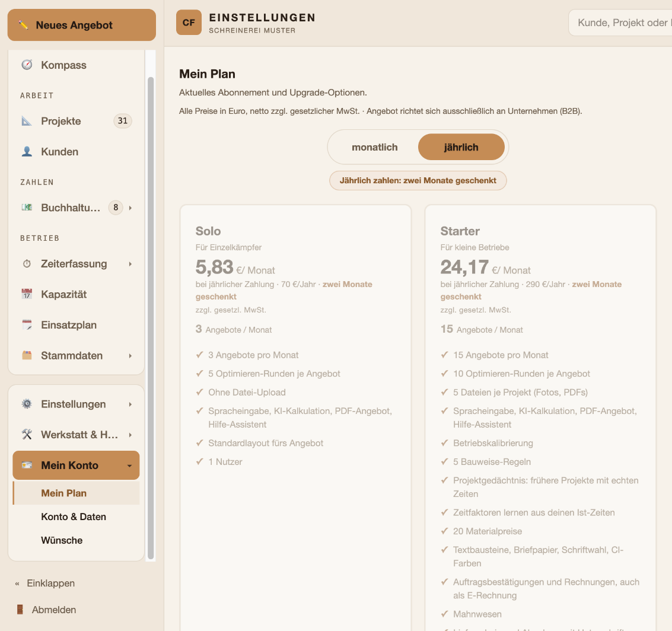
Task: Collapse the Mein Konto section arrow
Action: [129, 466]
